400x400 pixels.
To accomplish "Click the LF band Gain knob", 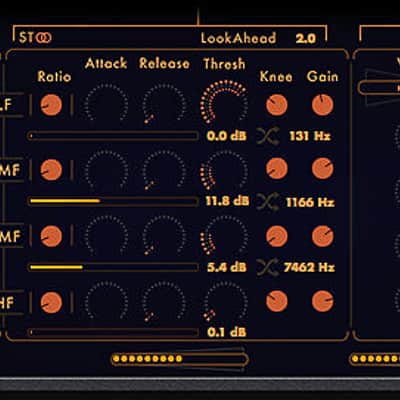I will (x=323, y=105).
